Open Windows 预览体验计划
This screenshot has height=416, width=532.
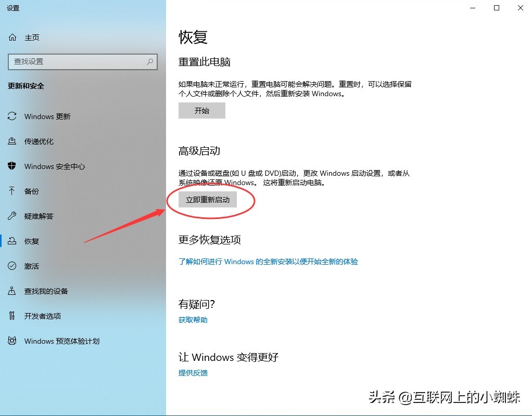14,341
